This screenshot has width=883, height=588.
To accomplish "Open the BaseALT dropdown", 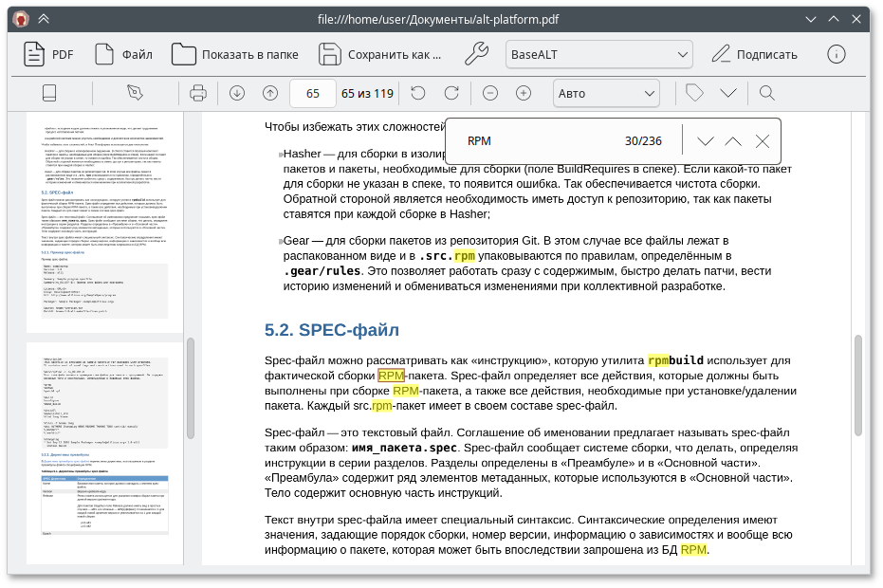I will [598, 54].
